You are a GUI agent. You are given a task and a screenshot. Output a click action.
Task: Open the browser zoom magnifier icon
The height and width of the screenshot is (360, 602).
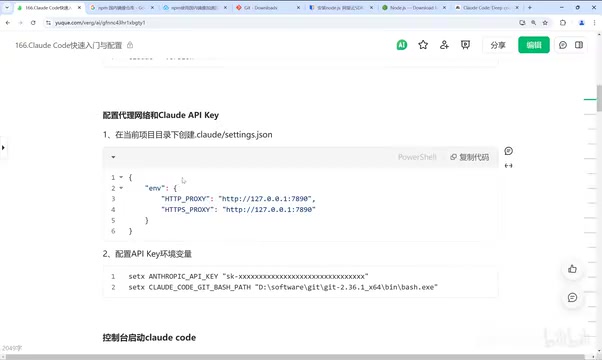(x=533, y=23)
